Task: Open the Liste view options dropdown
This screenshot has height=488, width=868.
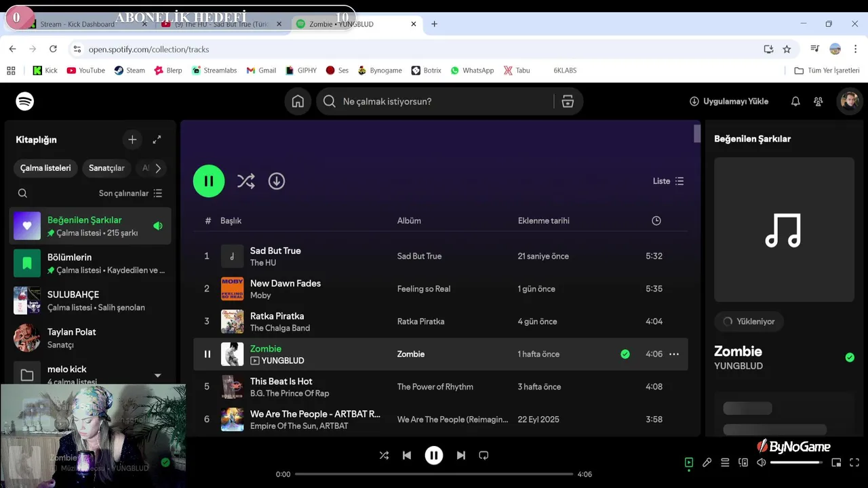Action: 668,181
